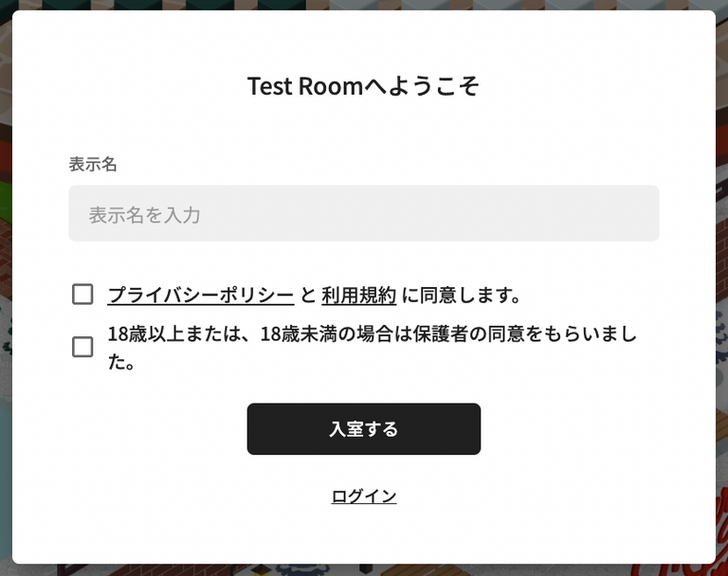
Task: Click the に同意します。 agreement text
Action: tap(461, 296)
